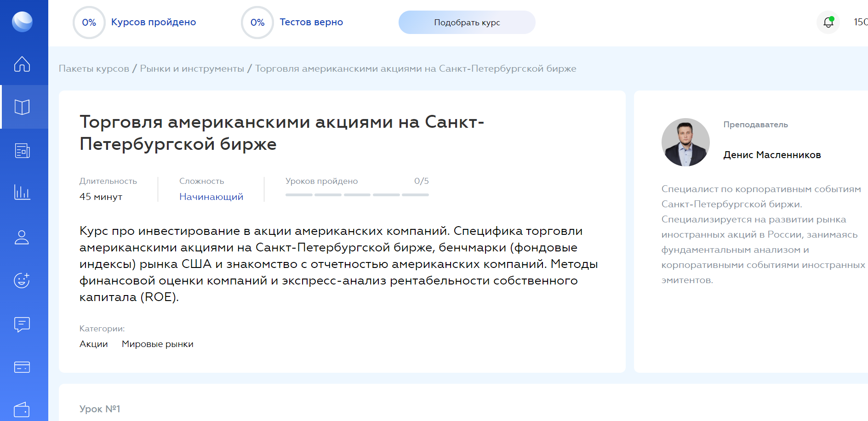
Task: Open the notifications bell icon
Action: (828, 22)
